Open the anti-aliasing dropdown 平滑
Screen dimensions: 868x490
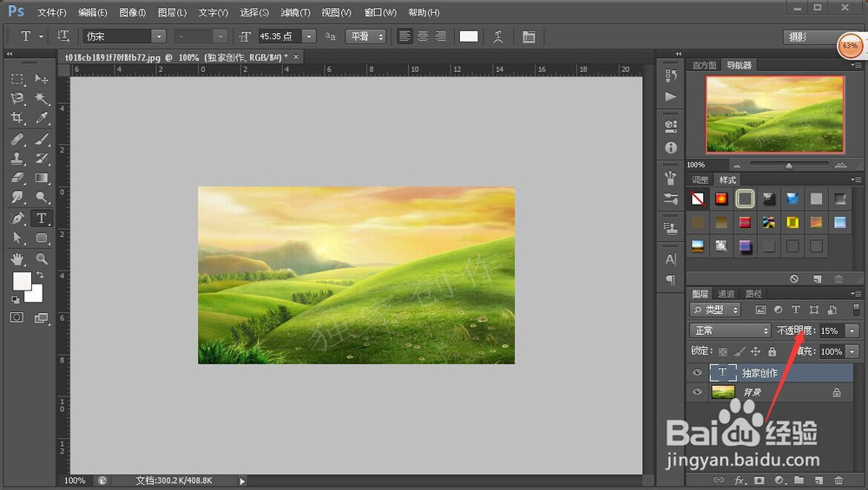click(x=365, y=36)
